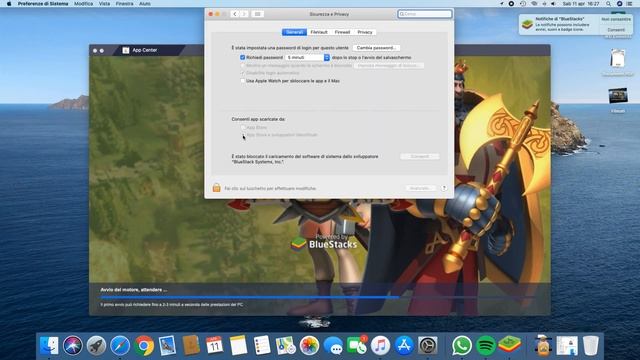Toggle the greyed show message when locked checkbox

pos(242,65)
